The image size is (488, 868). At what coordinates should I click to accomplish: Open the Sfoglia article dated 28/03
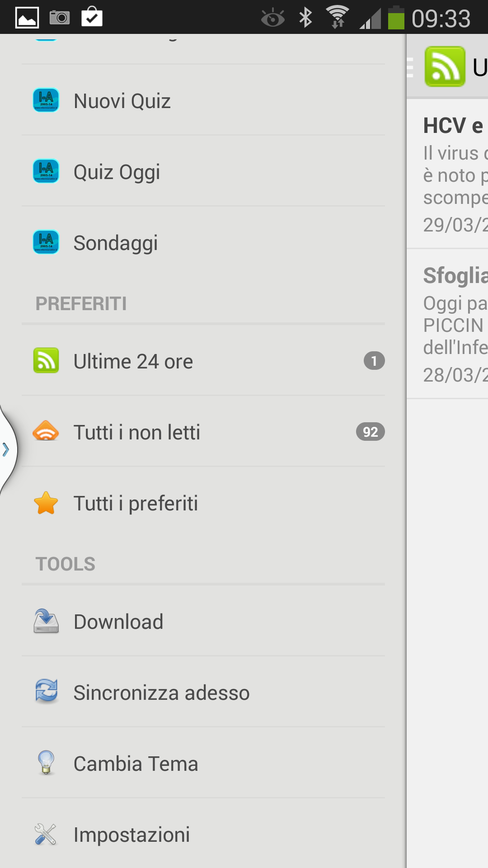click(x=447, y=324)
